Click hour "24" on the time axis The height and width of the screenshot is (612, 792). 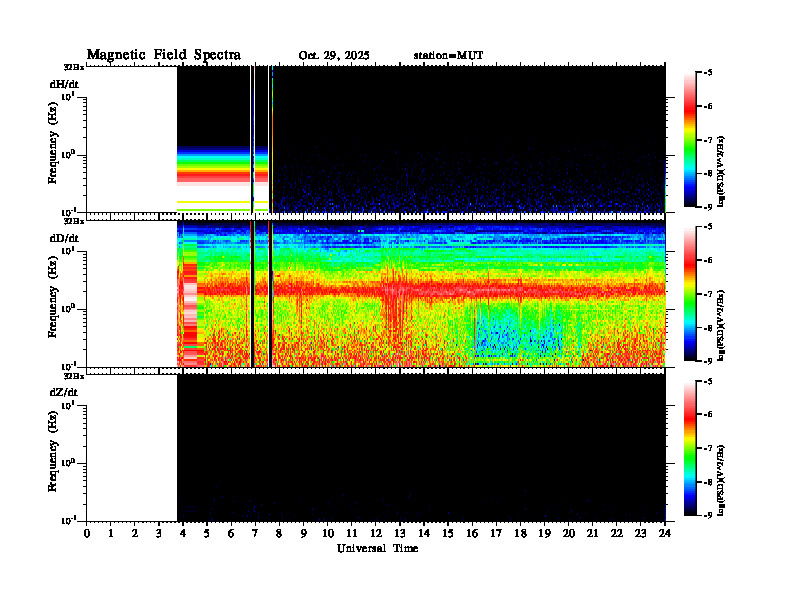click(x=665, y=533)
